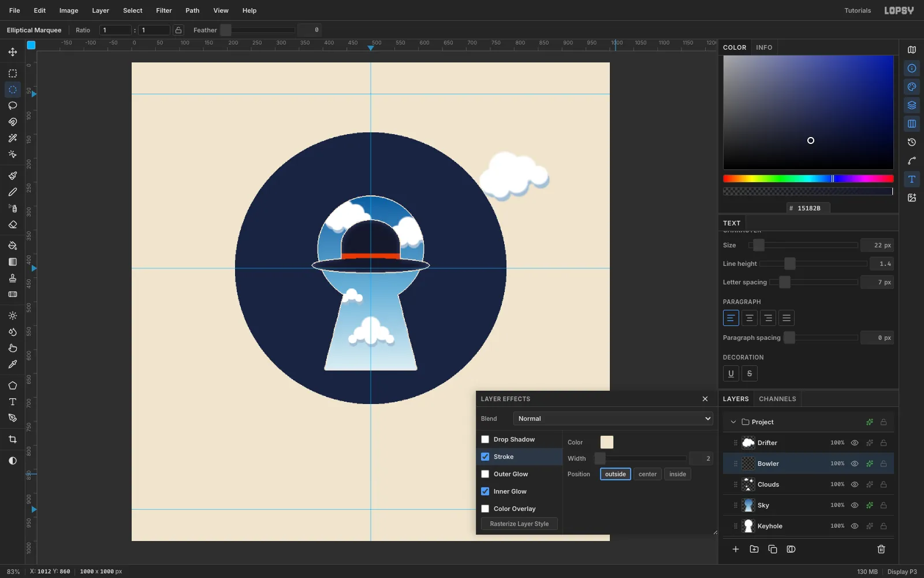The height and width of the screenshot is (578, 924).
Task: Hide the Drifter layer
Action: tap(855, 443)
